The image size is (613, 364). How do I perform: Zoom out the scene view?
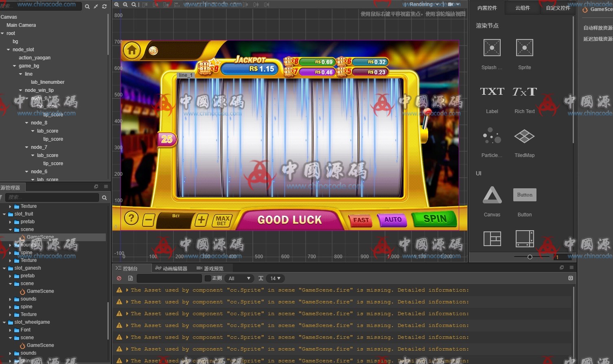click(125, 4)
